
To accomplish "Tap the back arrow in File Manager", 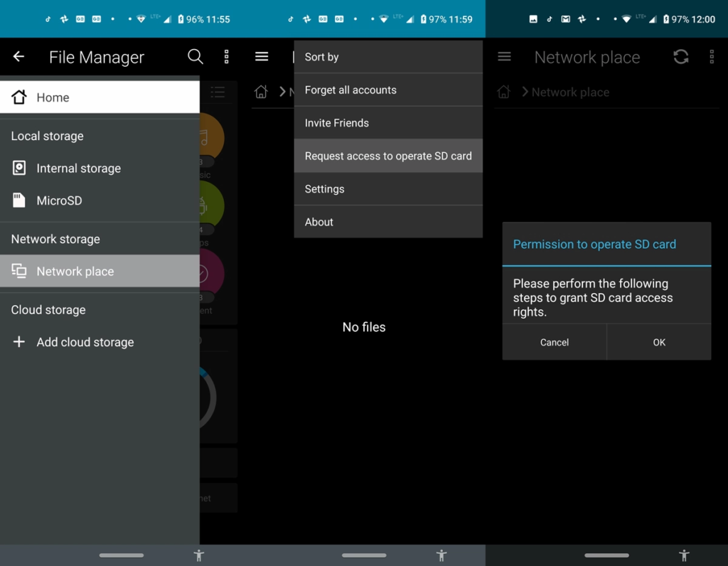I will point(18,57).
